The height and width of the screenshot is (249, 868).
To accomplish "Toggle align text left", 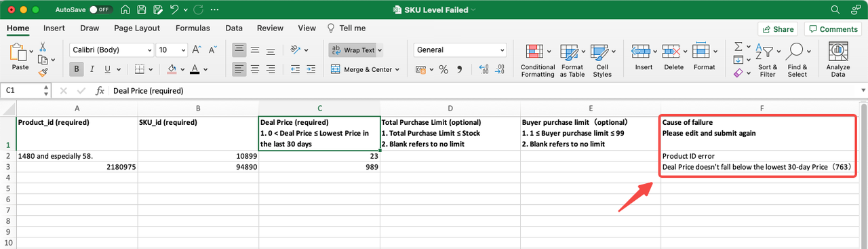I will pyautogui.click(x=239, y=69).
